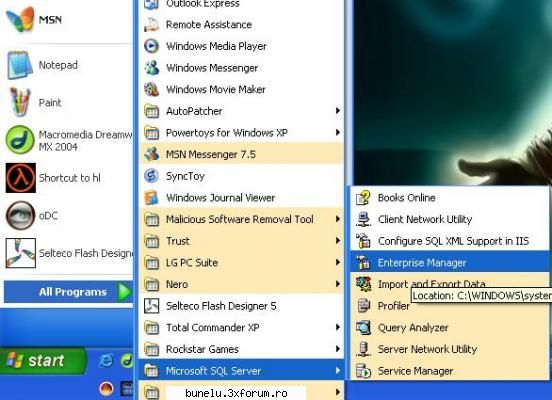Expand the LG PC Suite arrow
Image resolution: width=552 pixels, height=400 pixels.
coord(338,262)
